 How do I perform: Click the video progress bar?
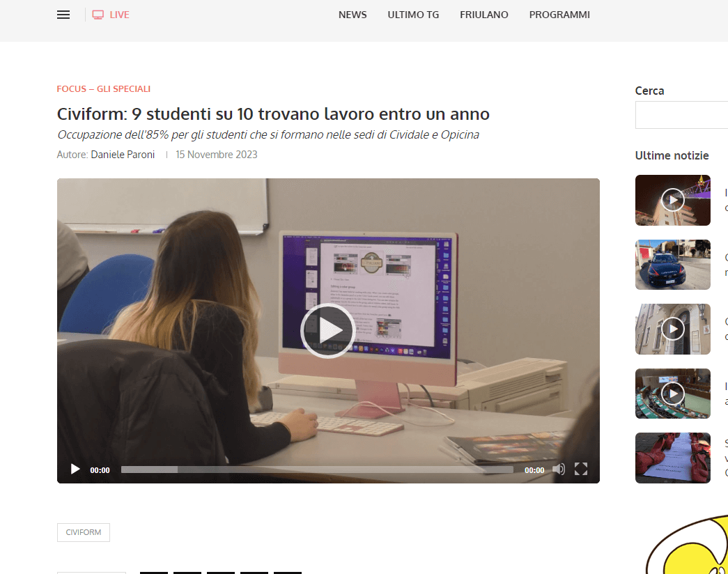317,470
